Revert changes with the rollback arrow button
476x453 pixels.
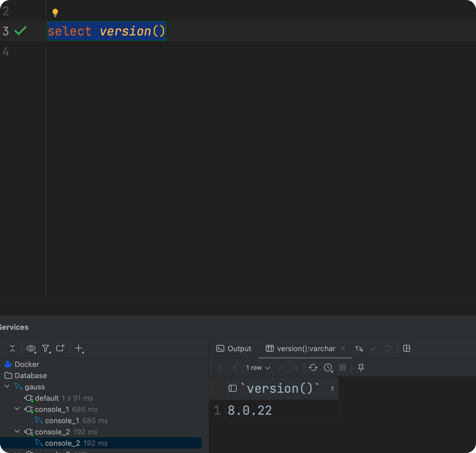[388, 349]
